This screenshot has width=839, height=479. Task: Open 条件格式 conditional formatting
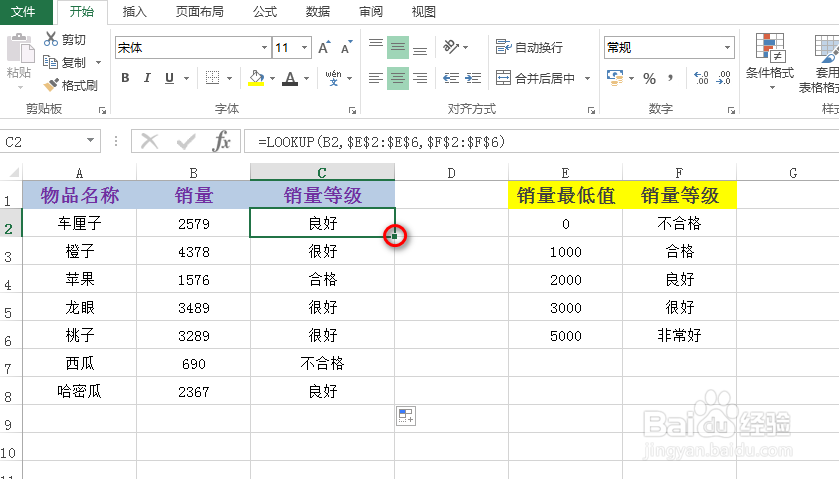point(770,60)
